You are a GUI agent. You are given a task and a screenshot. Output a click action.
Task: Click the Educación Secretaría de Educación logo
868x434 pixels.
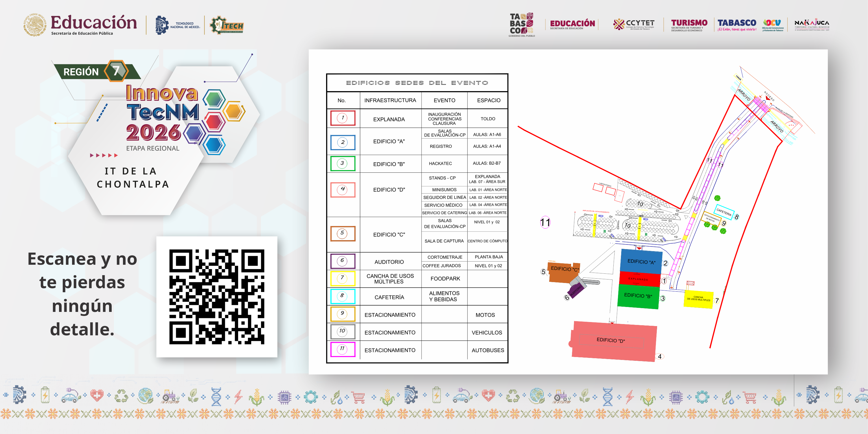pos(572,24)
